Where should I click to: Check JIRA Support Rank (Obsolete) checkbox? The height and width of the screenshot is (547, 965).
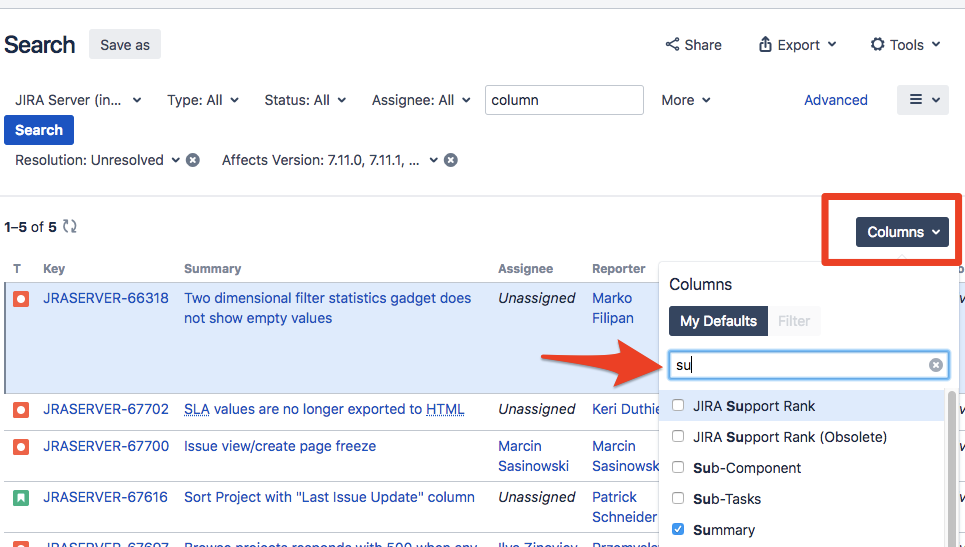point(678,436)
